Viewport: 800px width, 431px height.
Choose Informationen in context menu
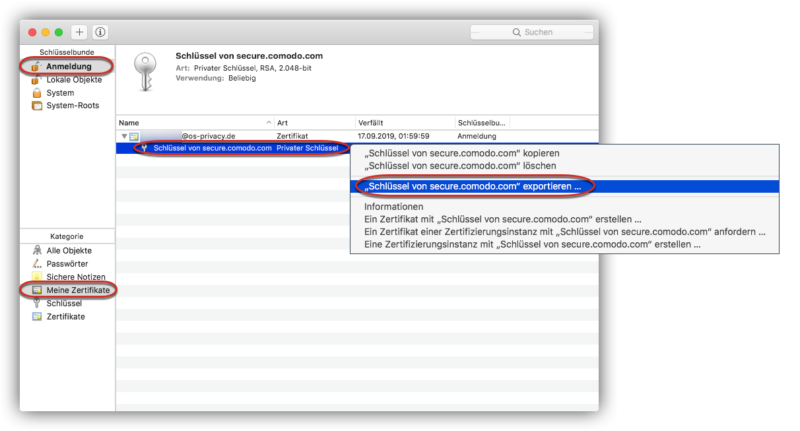click(x=393, y=207)
